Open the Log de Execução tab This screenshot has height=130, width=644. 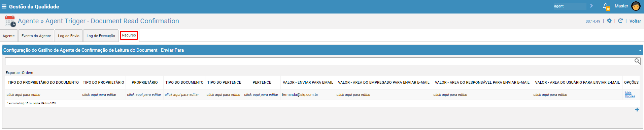101,36
